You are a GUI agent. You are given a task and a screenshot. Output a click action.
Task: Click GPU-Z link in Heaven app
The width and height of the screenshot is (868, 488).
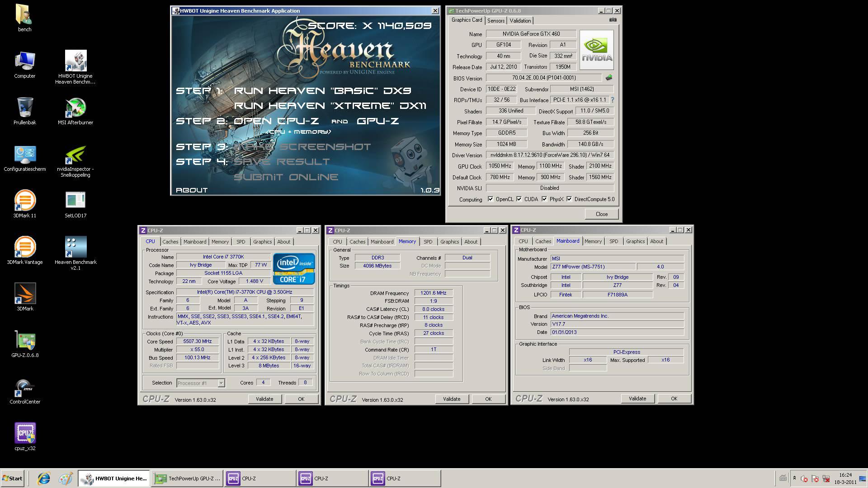pos(378,121)
